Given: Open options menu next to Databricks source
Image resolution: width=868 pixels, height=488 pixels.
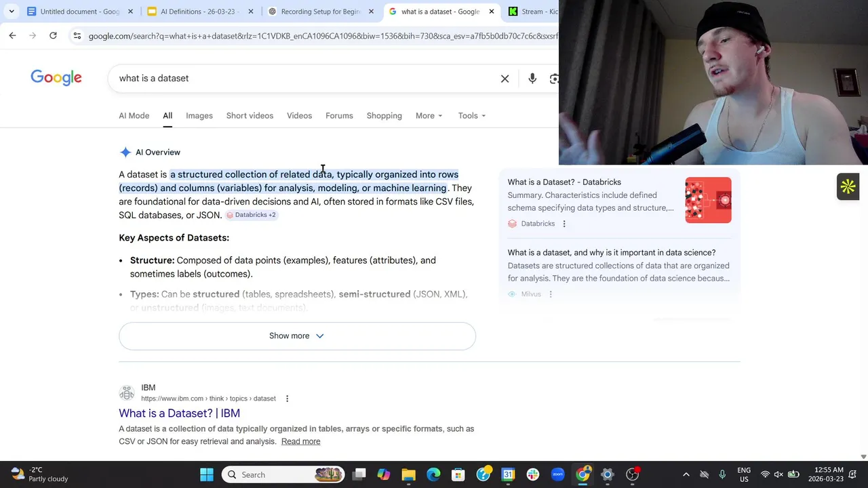Looking at the screenshot, I should click(564, 224).
